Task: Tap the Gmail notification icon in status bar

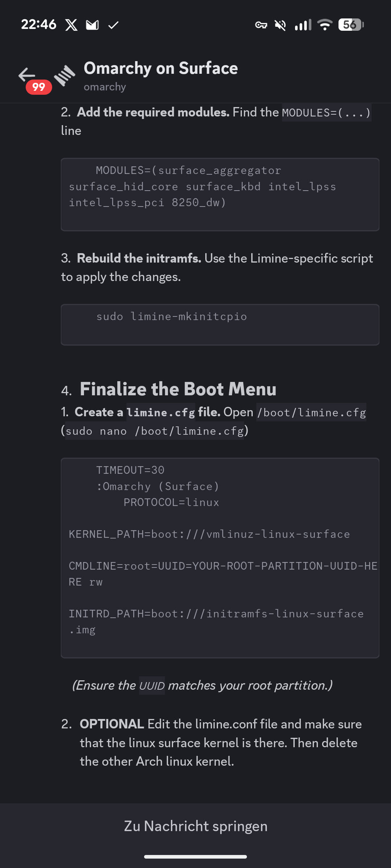Action: (92, 25)
